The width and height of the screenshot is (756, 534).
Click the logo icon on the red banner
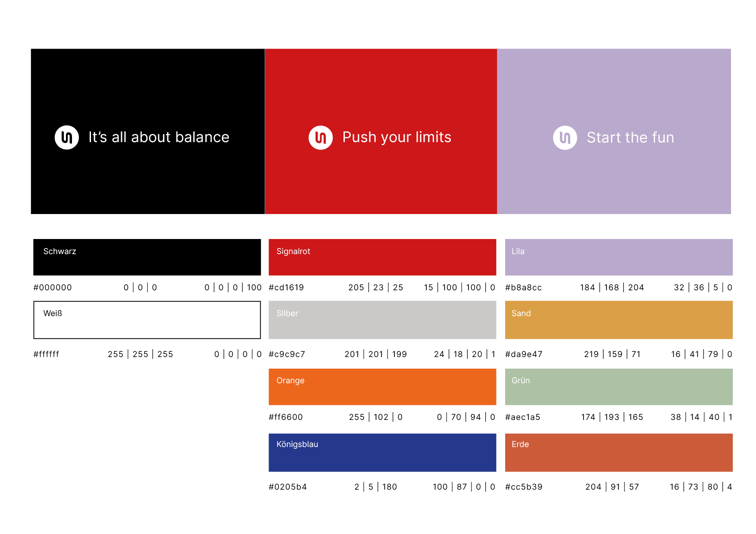pyautogui.click(x=321, y=137)
